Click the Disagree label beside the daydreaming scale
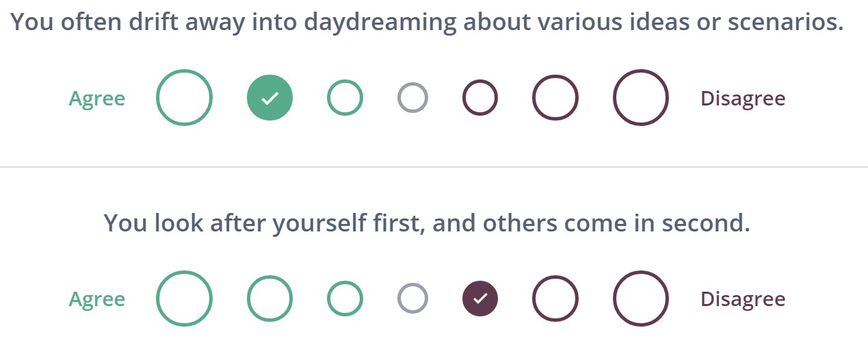 coord(743,99)
